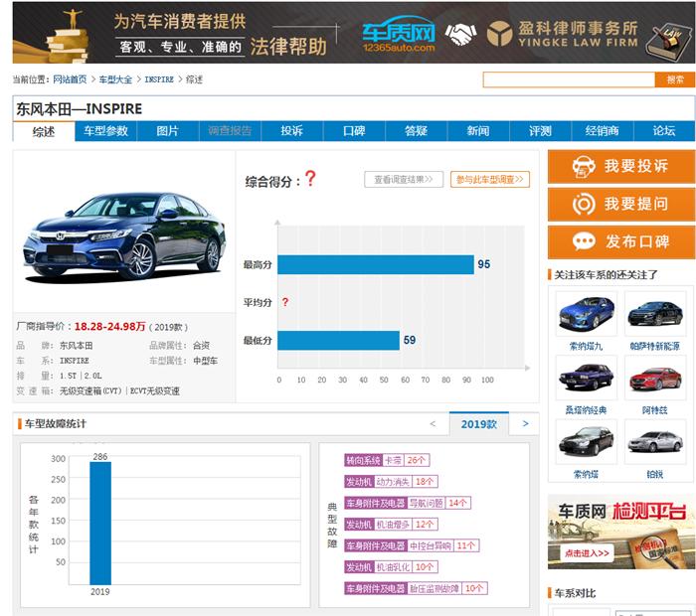Click the 发布口碑 orange button

pos(621,242)
